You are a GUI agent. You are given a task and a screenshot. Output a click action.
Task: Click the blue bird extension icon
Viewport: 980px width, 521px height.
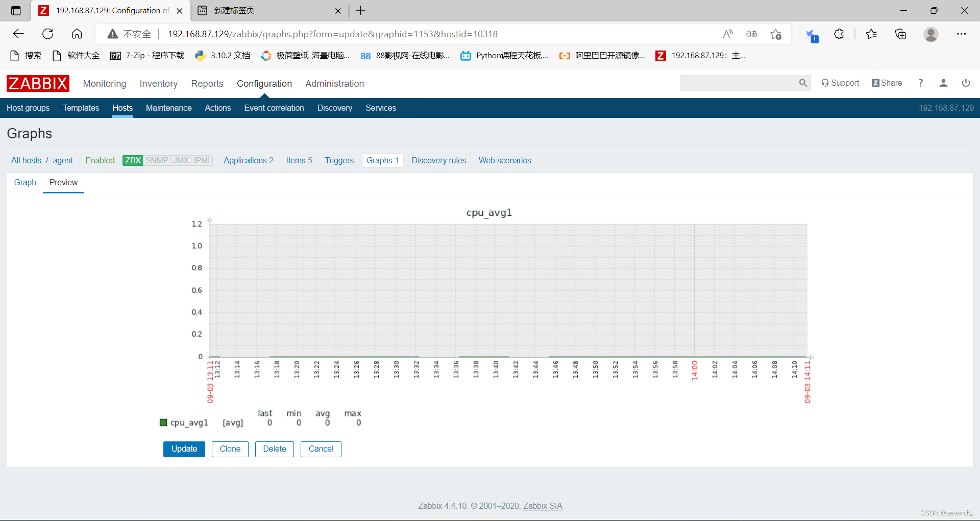[x=811, y=35]
